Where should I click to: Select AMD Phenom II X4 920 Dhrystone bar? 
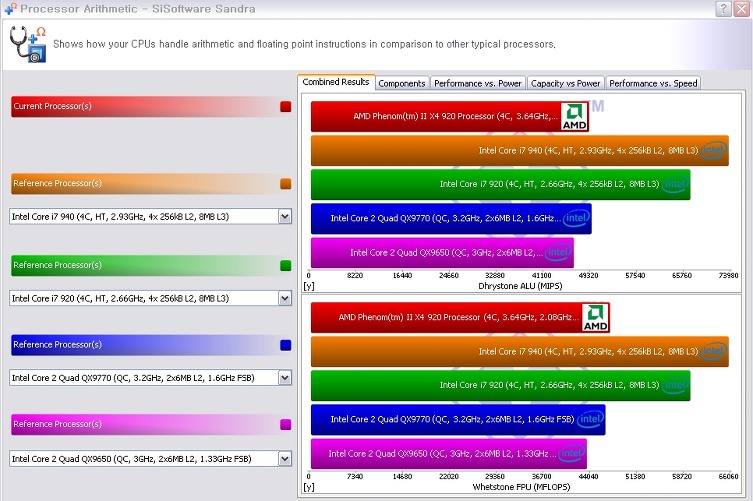click(449, 117)
